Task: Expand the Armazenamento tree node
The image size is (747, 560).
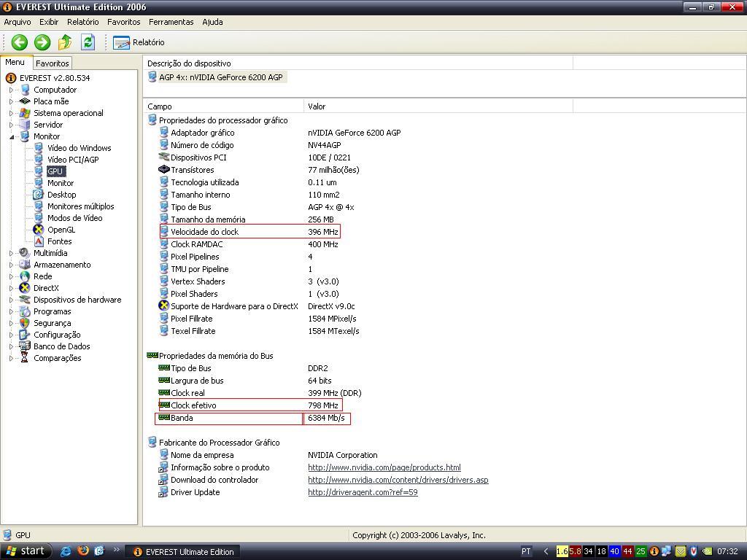Action: 11,265
